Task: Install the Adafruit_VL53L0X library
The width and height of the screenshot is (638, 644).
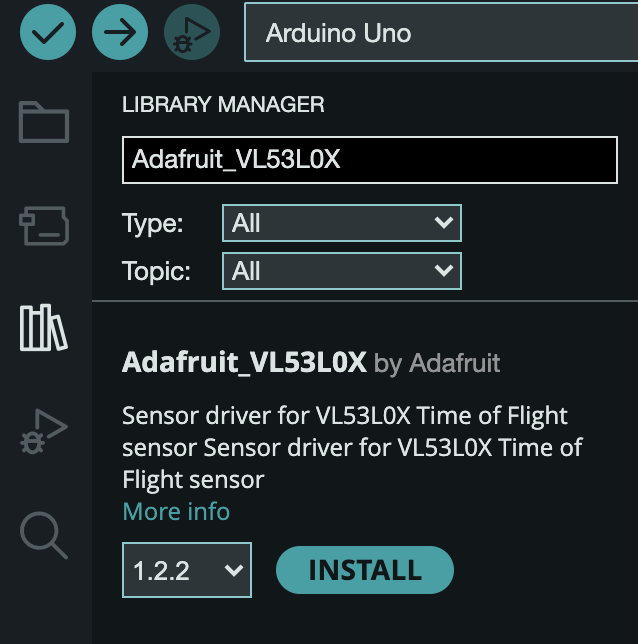Action: (x=365, y=570)
